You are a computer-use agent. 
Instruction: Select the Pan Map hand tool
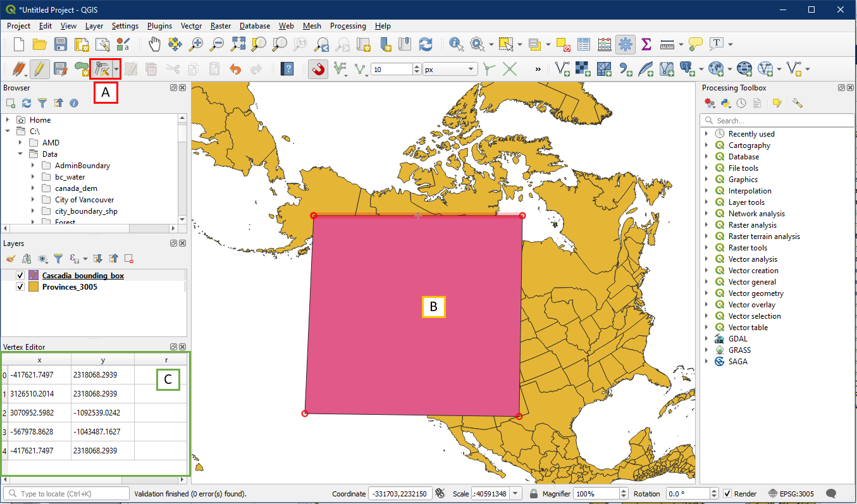(154, 44)
